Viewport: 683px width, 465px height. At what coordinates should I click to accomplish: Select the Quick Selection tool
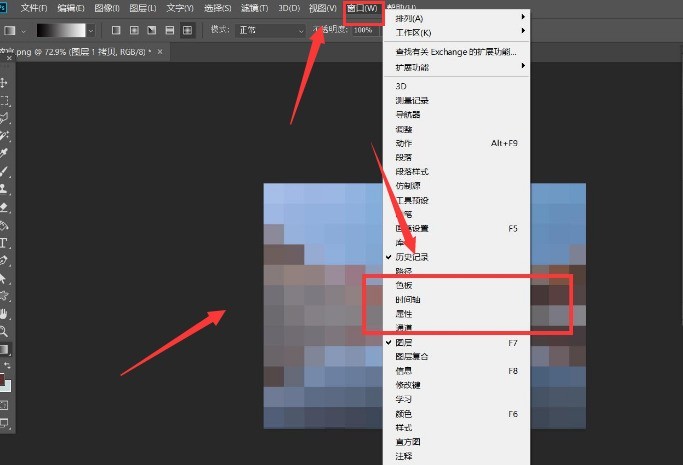(x=4, y=135)
